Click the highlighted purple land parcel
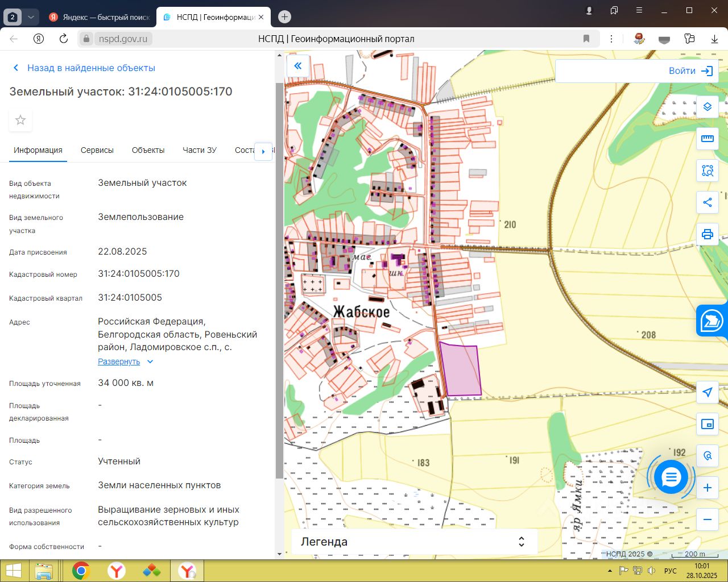 [x=461, y=369]
